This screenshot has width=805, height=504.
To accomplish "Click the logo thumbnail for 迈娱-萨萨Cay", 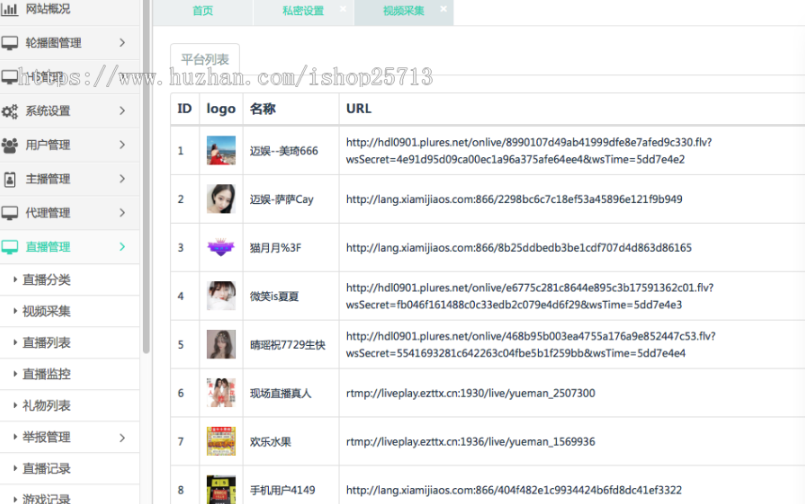I will tap(221, 199).
